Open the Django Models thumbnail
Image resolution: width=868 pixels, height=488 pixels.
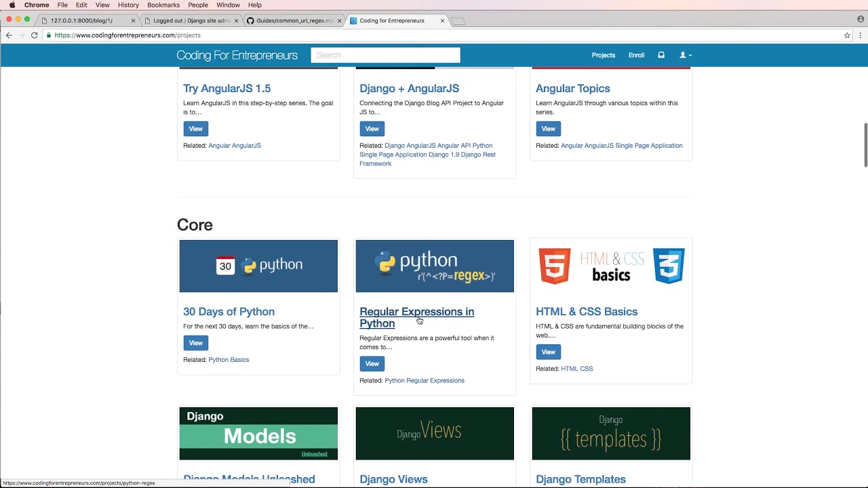258,433
